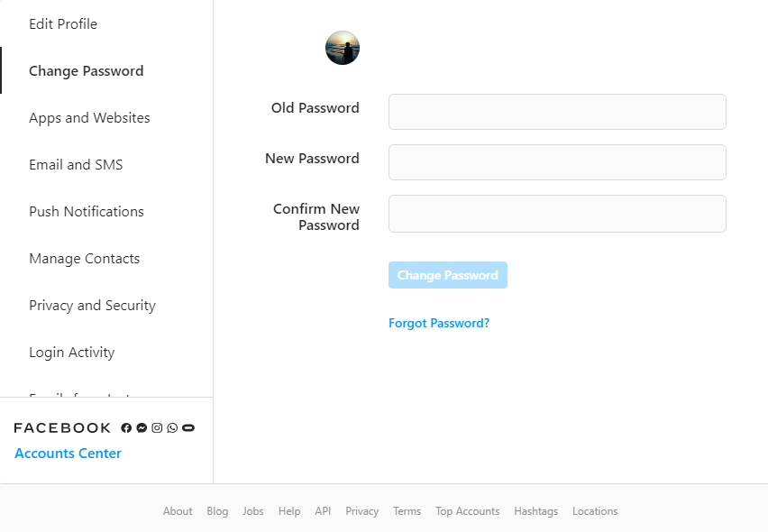The image size is (768, 532).
Task: Select Apps and Websites menu item
Action: (89, 118)
